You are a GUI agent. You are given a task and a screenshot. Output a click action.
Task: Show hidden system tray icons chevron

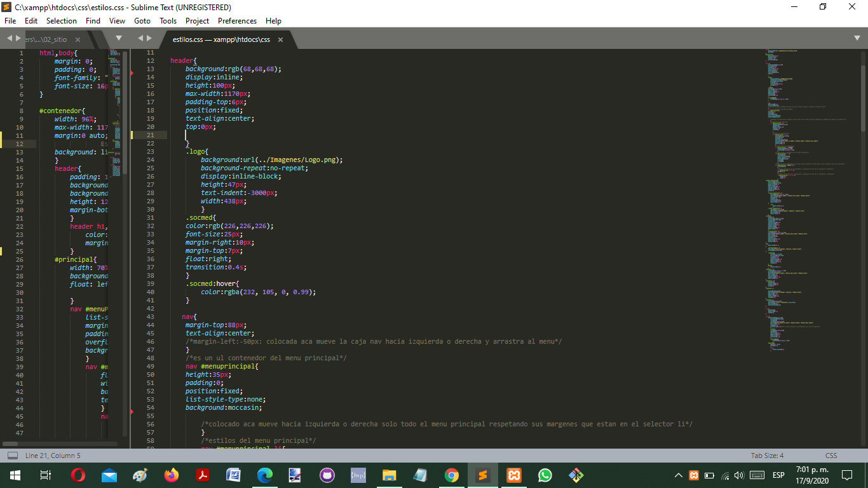pyautogui.click(x=679, y=475)
